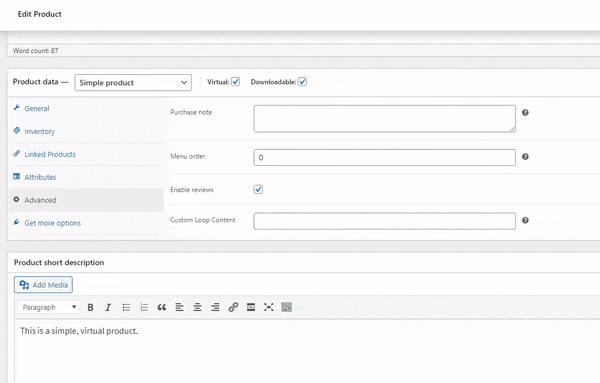Uncheck the Virtual checkbox
The image size is (600, 383).
pos(235,81)
